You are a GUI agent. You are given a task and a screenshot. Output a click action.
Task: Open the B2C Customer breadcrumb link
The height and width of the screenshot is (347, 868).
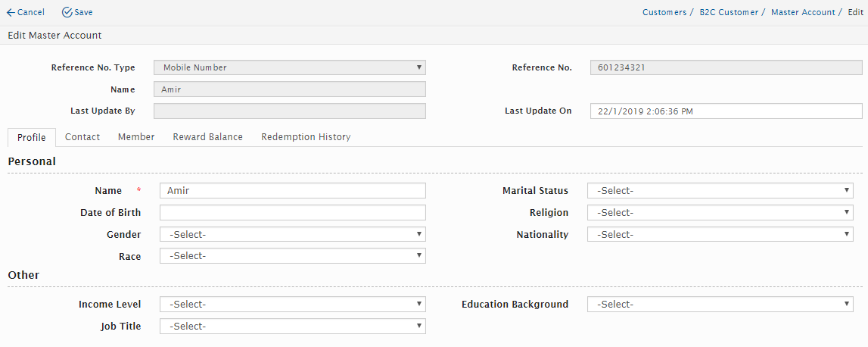coord(729,13)
